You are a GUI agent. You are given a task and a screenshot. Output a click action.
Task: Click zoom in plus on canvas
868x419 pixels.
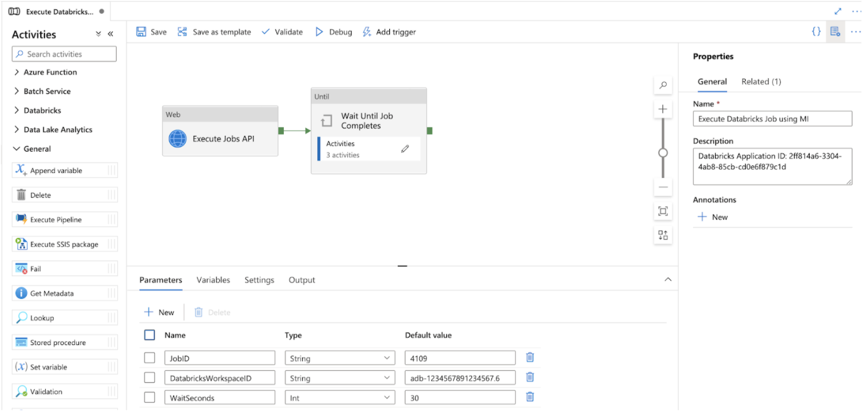(663, 109)
